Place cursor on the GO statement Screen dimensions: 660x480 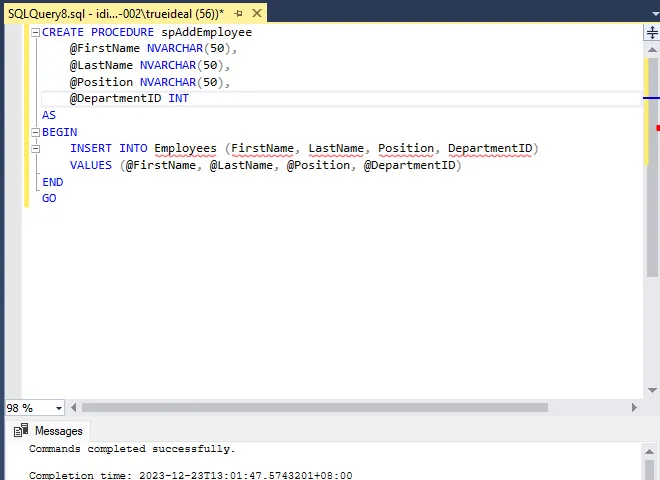pyautogui.click(x=49, y=198)
